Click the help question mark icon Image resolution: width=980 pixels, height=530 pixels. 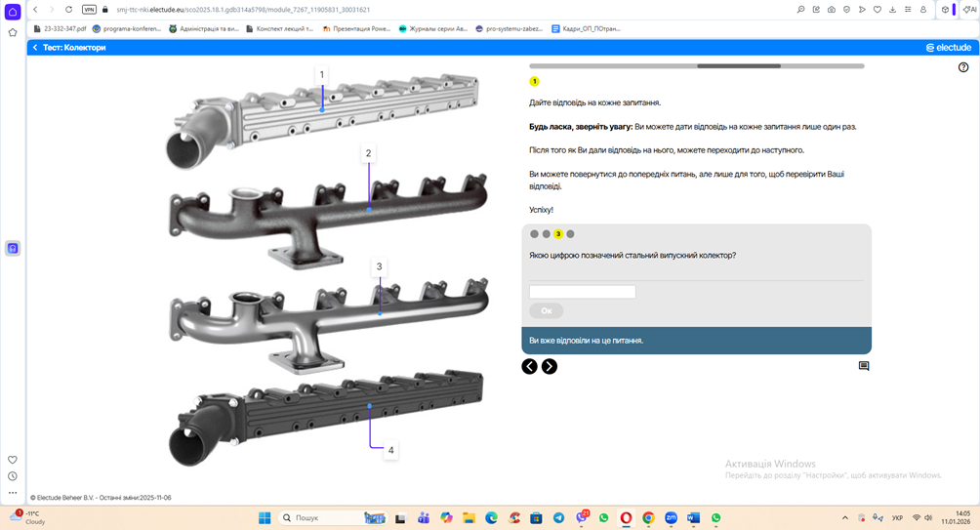[963, 67]
